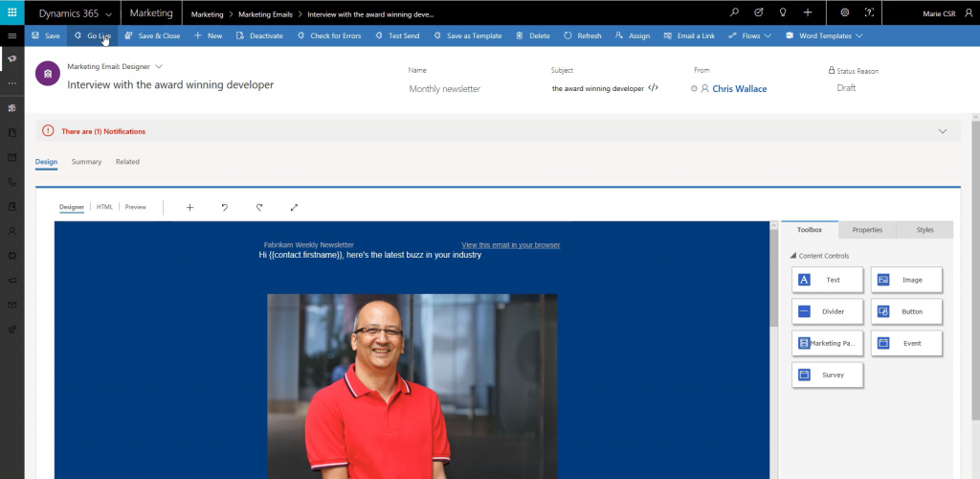Image resolution: width=980 pixels, height=479 pixels.
Task: Click Assign in the command bar
Action: point(633,35)
